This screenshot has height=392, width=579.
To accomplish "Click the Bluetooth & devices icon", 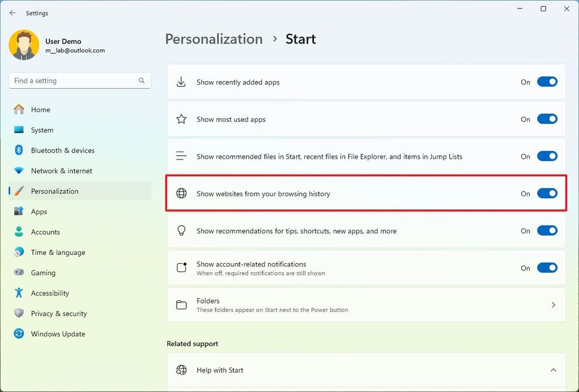I will (x=19, y=150).
